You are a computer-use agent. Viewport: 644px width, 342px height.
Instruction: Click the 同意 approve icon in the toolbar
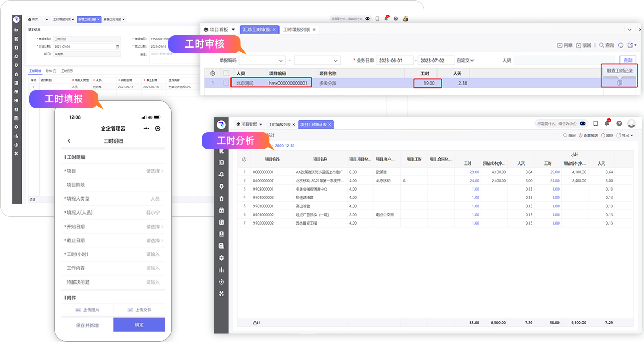coord(560,45)
